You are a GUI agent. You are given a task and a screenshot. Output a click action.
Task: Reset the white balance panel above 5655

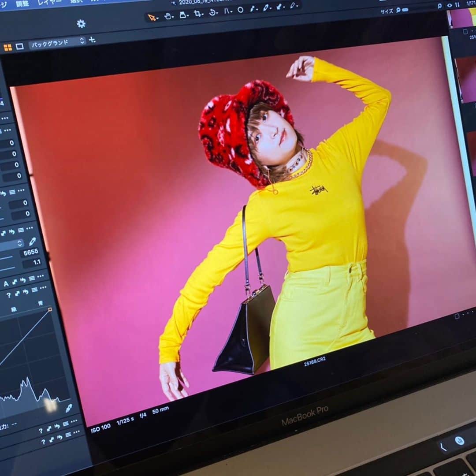pyautogui.click(x=12, y=232)
